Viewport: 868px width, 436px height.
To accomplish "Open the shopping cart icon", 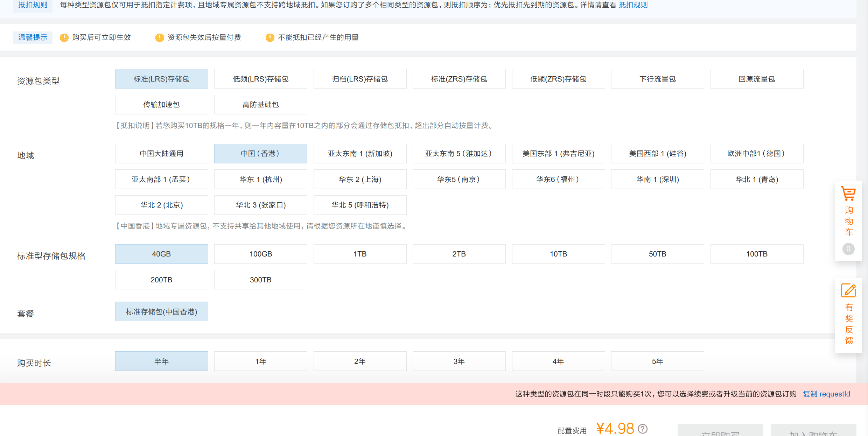I will coord(848,194).
